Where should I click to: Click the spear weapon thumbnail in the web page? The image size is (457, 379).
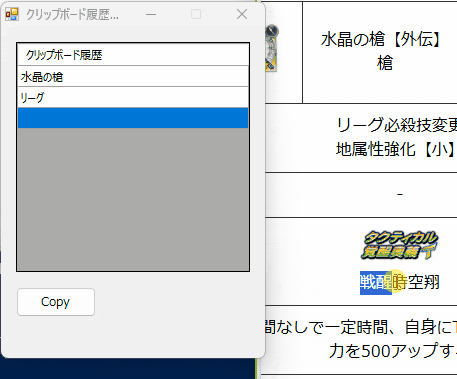tap(272, 48)
